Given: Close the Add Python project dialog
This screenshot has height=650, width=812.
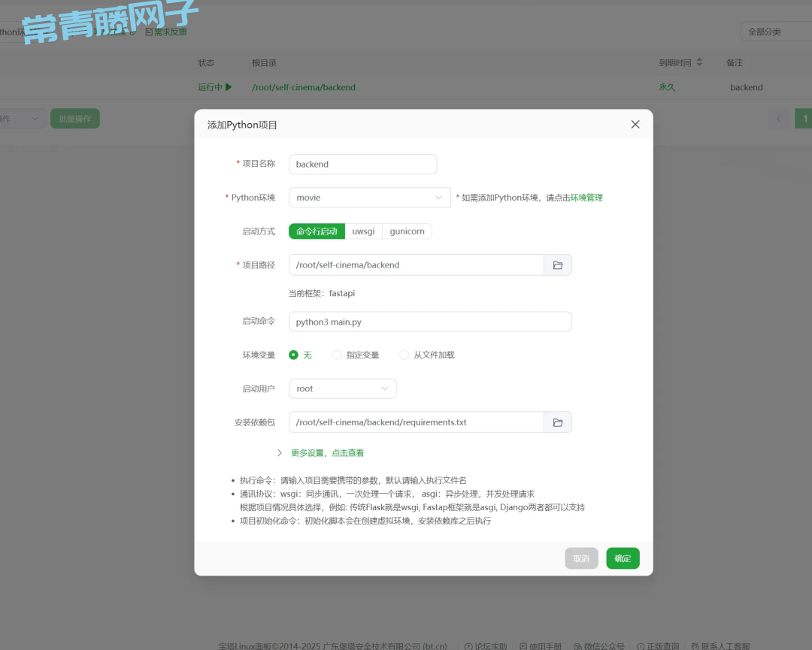Looking at the screenshot, I should (635, 125).
